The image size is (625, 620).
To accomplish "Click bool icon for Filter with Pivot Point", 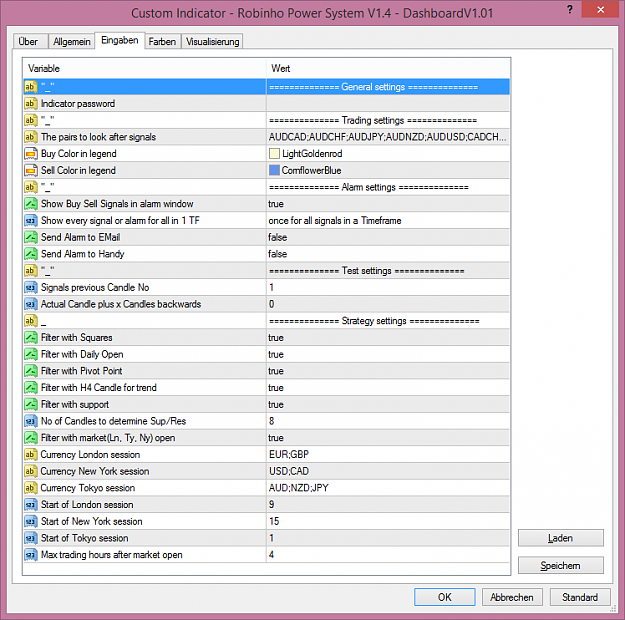I will pos(31,371).
